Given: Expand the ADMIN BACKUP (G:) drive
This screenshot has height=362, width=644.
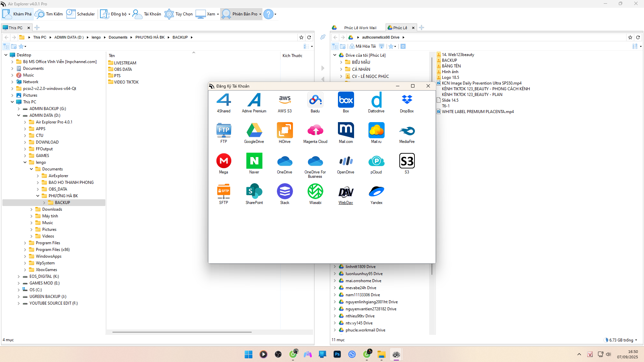Looking at the screenshot, I should tap(19, 109).
